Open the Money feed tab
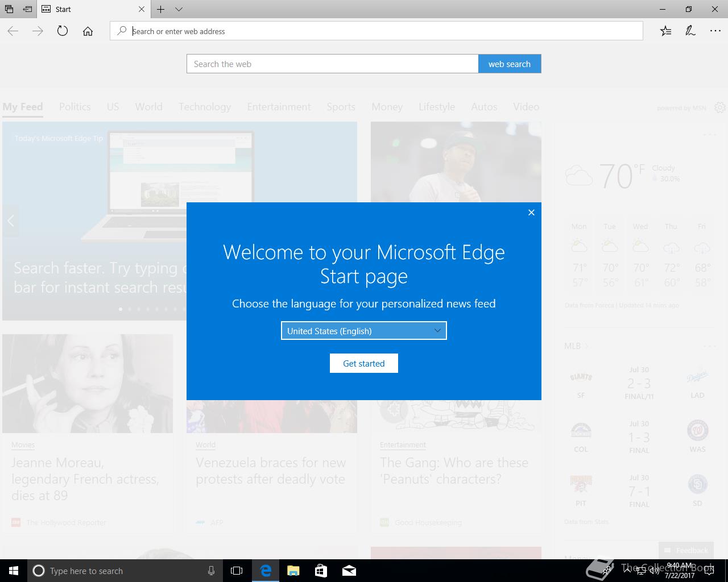The height and width of the screenshot is (582, 728). pos(387,107)
